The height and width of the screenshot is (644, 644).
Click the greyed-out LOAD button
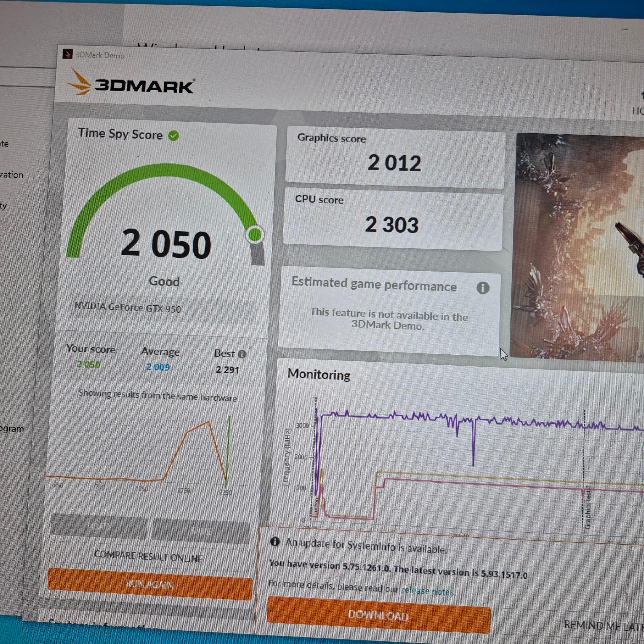click(x=99, y=527)
